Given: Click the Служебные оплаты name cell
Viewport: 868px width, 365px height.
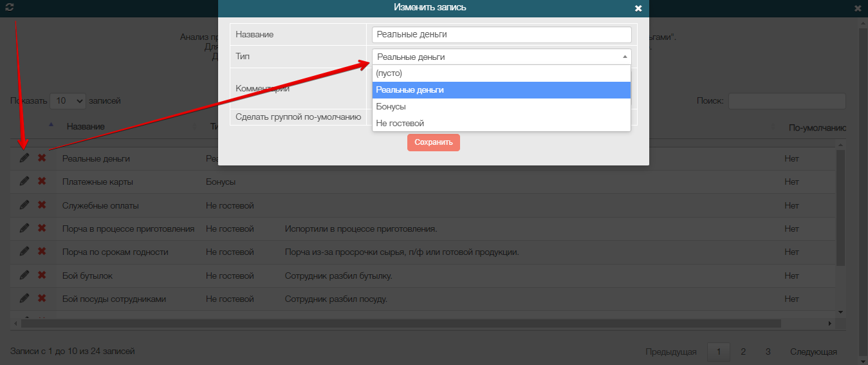Looking at the screenshot, I should pos(100,205).
